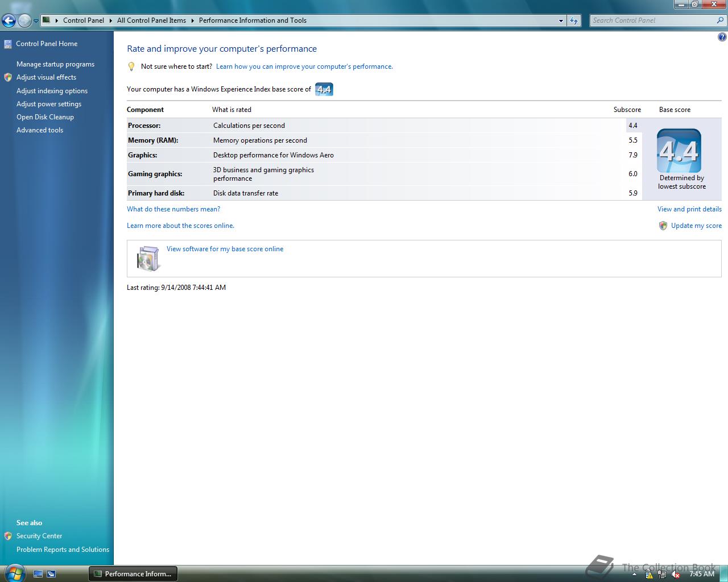Click shield icon beside Security Center

click(x=8, y=536)
